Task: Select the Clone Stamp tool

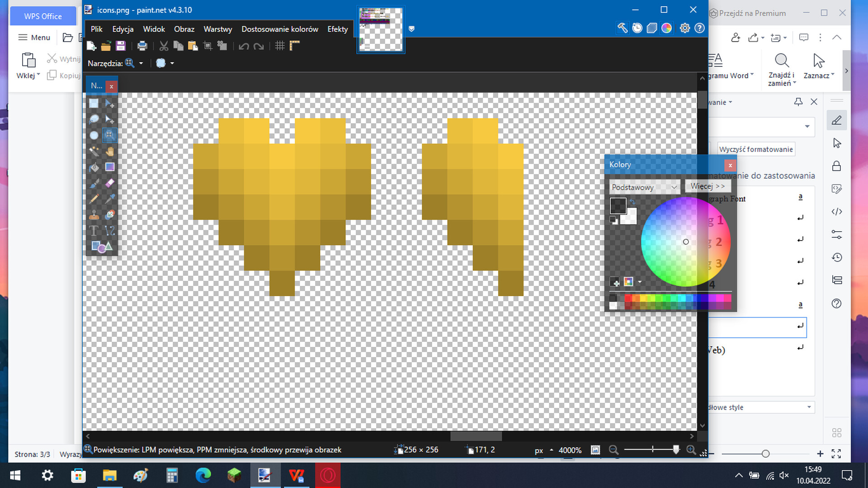Action: pos(94,214)
